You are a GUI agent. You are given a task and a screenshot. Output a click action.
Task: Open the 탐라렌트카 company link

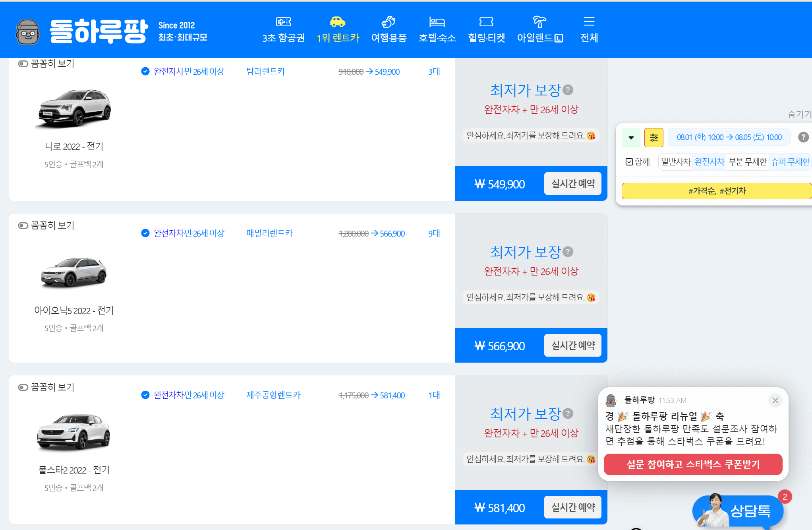click(266, 72)
